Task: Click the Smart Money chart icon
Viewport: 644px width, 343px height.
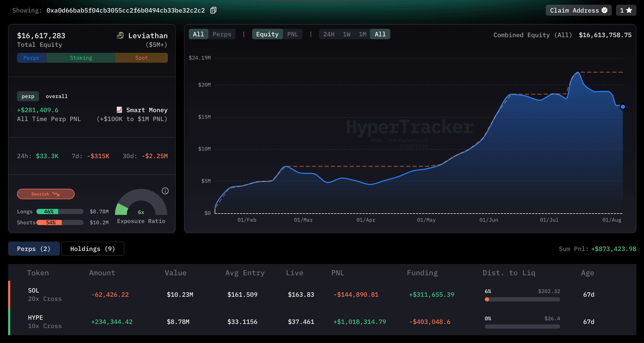Action: click(x=120, y=110)
